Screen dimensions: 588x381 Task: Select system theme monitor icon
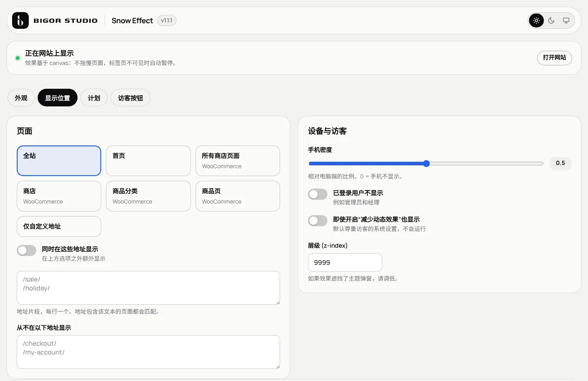click(566, 20)
